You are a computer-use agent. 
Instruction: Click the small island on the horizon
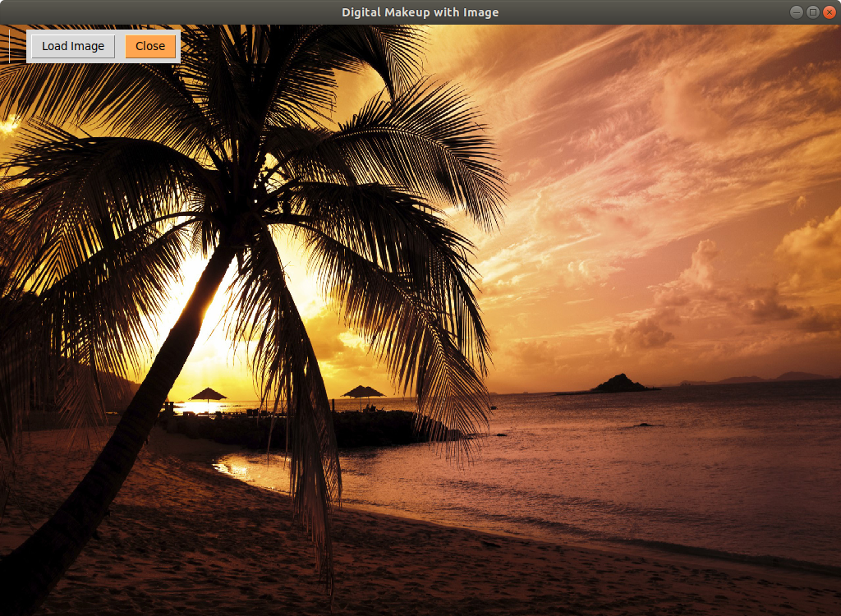coord(619,384)
